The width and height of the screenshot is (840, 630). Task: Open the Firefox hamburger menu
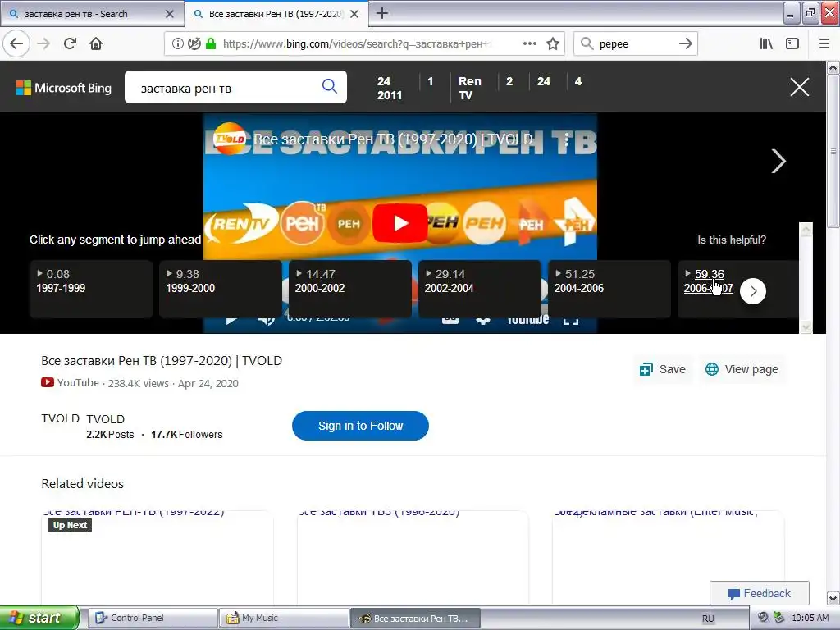tap(824, 44)
